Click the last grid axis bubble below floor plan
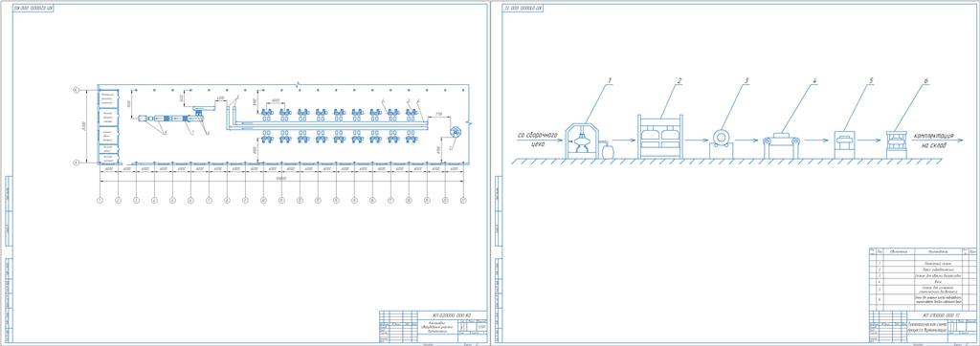980x346 pixels. (463, 201)
